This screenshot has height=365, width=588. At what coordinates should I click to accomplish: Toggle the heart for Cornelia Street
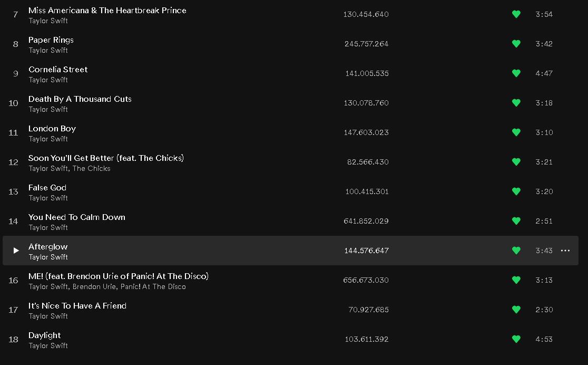click(516, 73)
